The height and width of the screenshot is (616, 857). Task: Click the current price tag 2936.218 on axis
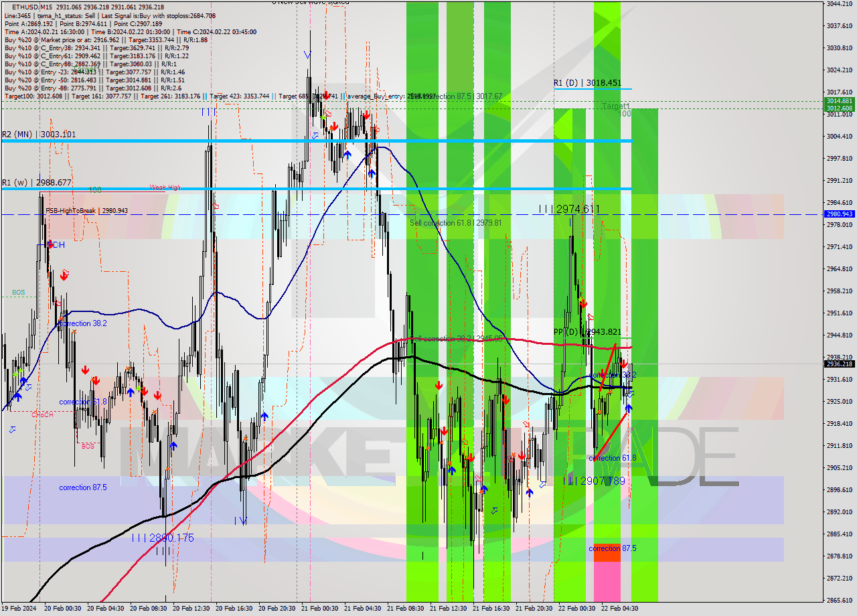[840, 364]
